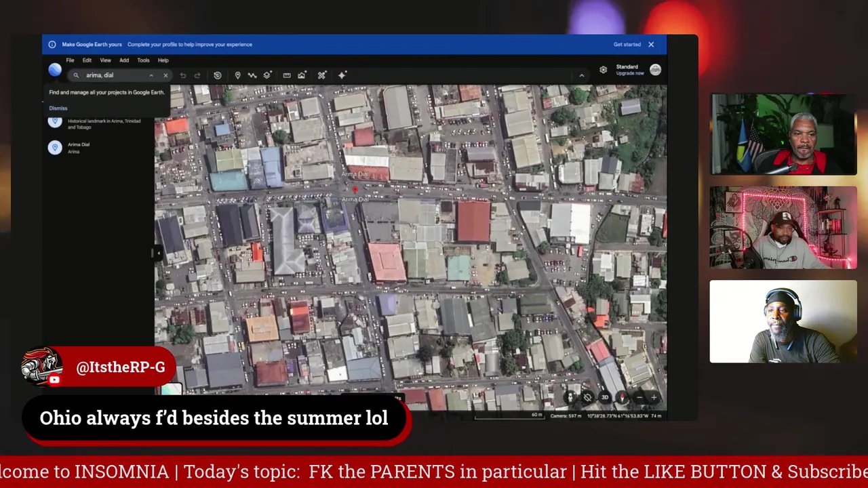
Task: Zoom in with the plus button
Action: click(654, 398)
